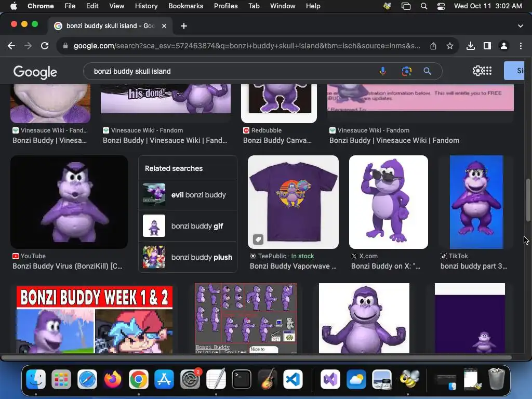
Task: Open the History menu
Action: point(146,6)
